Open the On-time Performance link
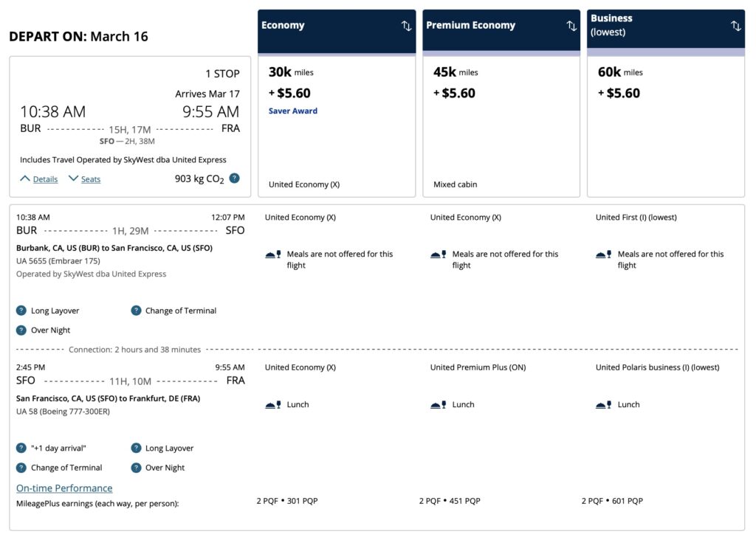The height and width of the screenshot is (537, 756). tap(63, 488)
